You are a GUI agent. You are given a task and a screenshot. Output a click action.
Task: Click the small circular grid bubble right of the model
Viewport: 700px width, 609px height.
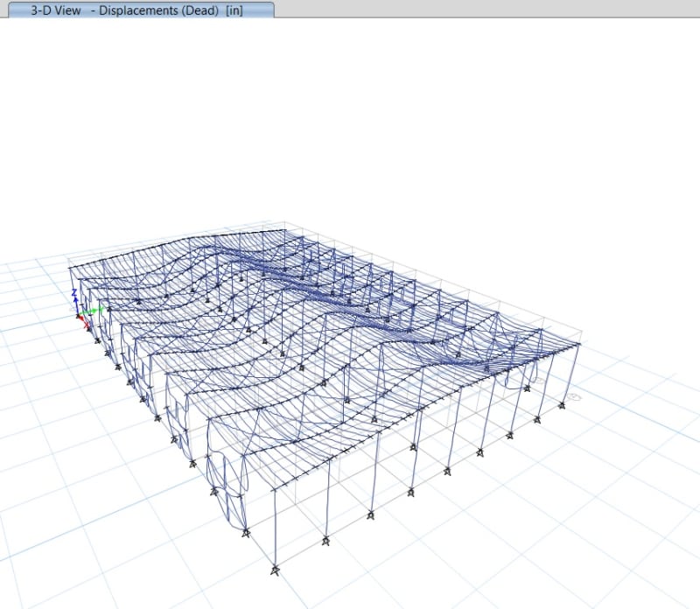click(x=575, y=396)
